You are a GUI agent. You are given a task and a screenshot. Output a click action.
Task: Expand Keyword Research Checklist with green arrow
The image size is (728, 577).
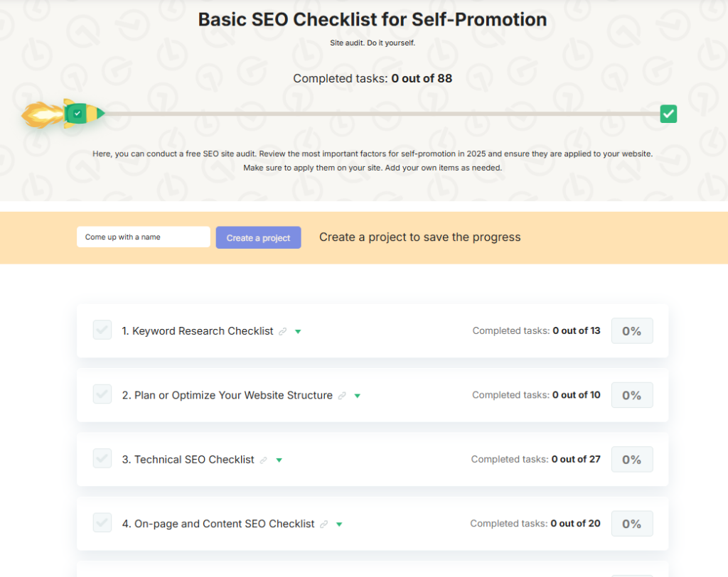[x=299, y=332]
